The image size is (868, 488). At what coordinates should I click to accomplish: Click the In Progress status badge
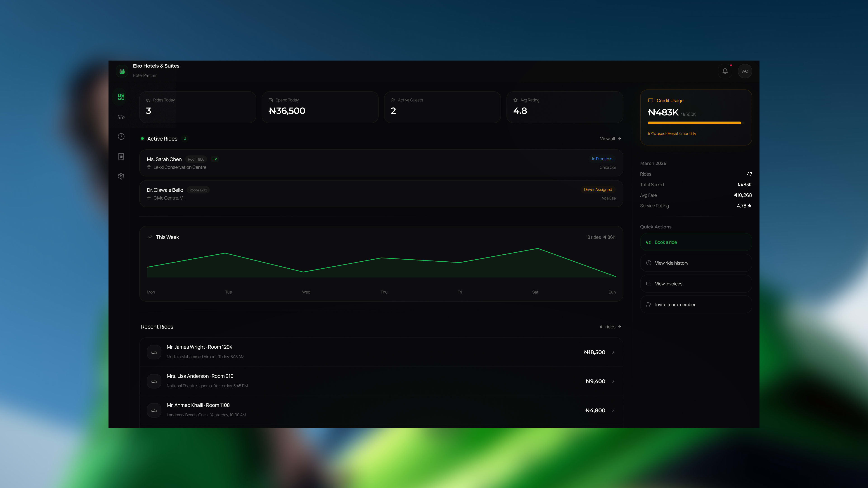[602, 159]
